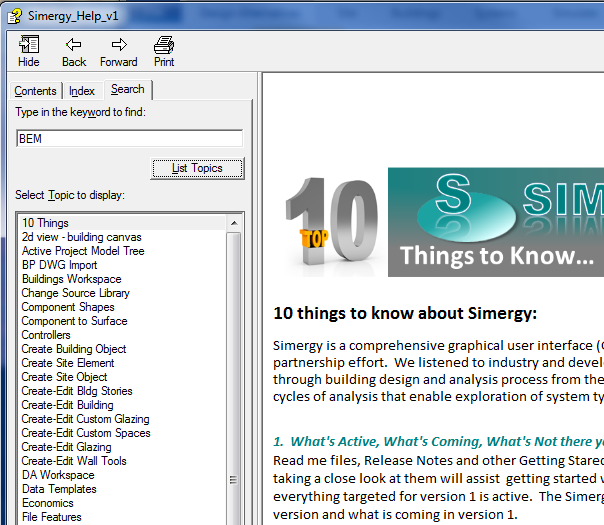Click 'What's Active, What's Coming' heading
The width and height of the screenshot is (604, 525).
[438, 441]
